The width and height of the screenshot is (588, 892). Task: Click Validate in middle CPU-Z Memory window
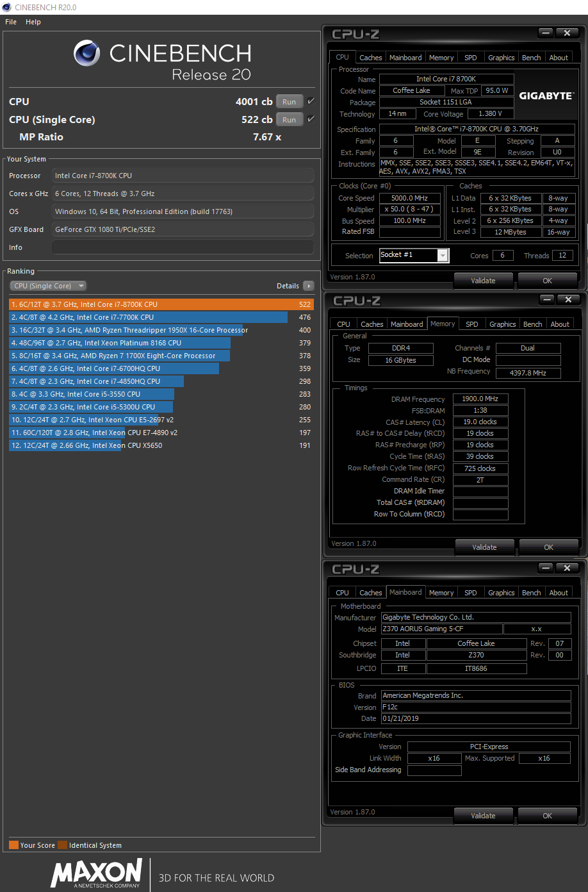484,547
